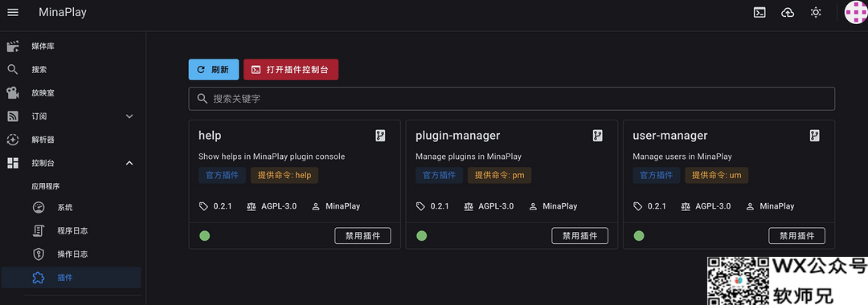The image size is (868, 305).
Task: Click the cloud upload icon in header
Action: coord(788,12)
